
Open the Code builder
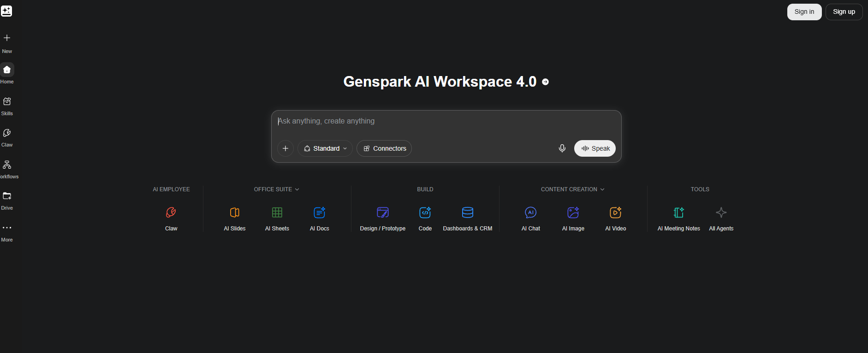click(425, 218)
